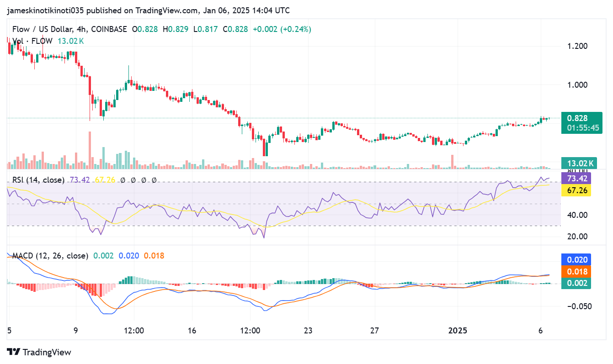Click the High price value H0.829
613x364 pixels.
point(175,29)
